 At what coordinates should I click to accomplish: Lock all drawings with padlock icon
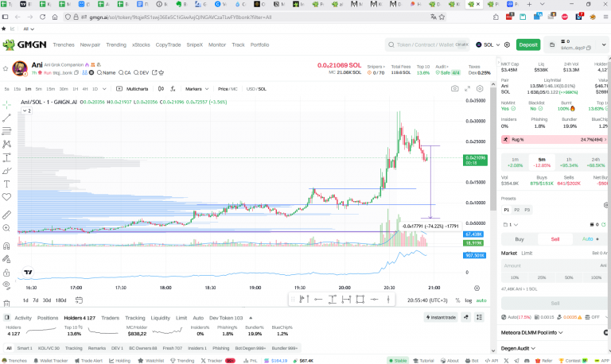coord(6,272)
